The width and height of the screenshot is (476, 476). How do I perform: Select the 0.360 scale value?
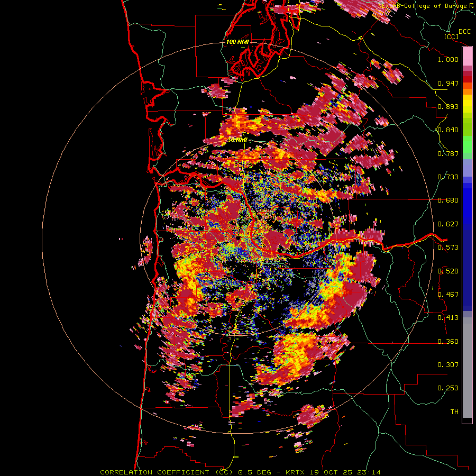448,342
